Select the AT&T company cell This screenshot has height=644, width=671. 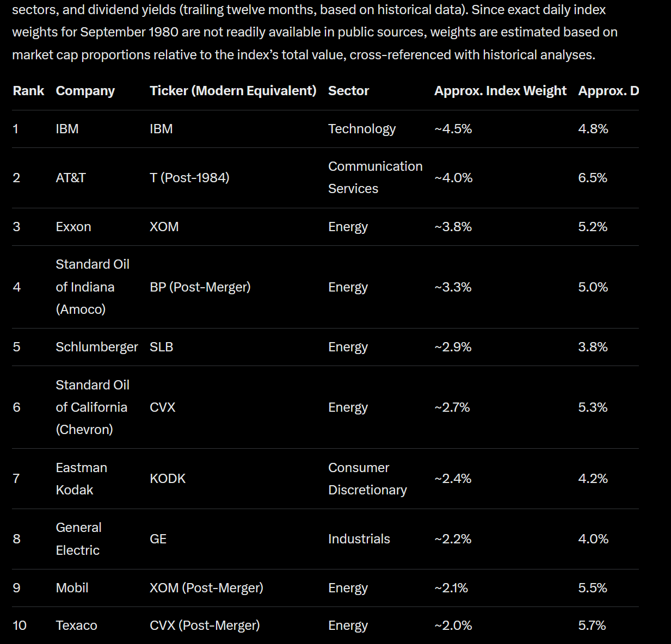[x=70, y=178]
